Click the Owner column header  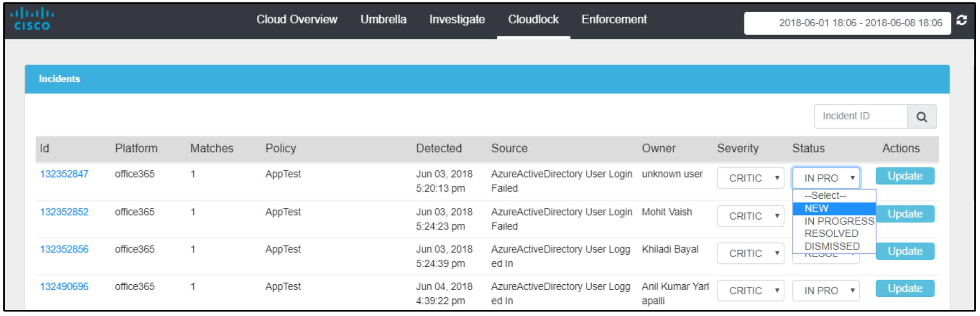pyautogui.click(x=659, y=148)
